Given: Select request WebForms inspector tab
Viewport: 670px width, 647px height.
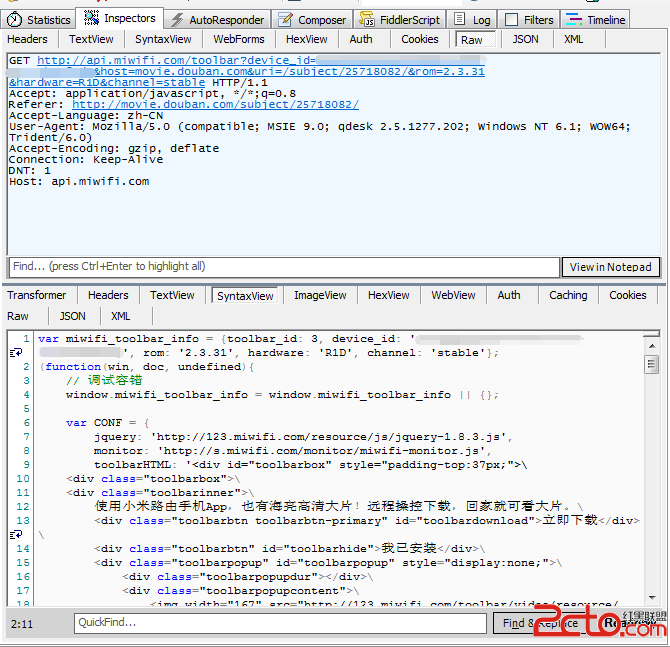Looking at the screenshot, I should point(239,39).
